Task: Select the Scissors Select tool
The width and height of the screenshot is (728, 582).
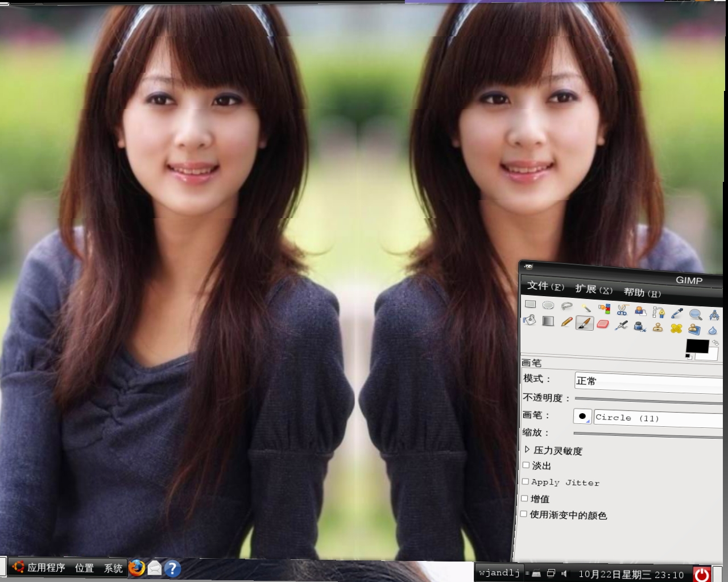Action: (x=622, y=310)
